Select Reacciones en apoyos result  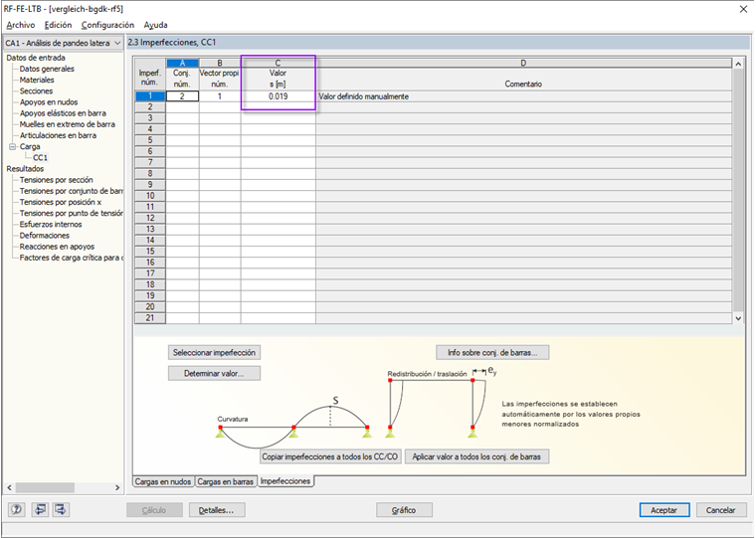click(x=57, y=247)
